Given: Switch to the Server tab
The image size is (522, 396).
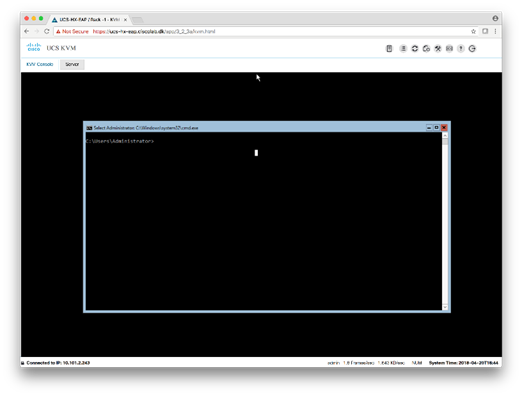Looking at the screenshot, I should [x=72, y=64].
